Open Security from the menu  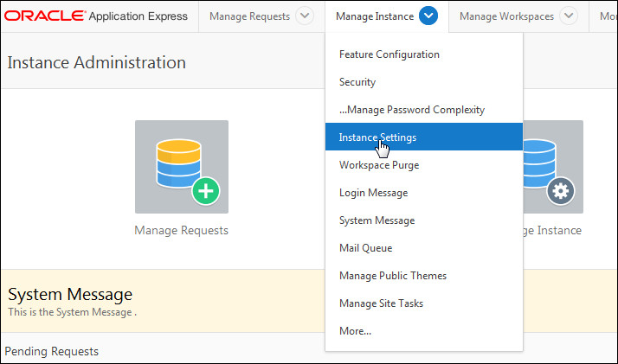pos(357,82)
